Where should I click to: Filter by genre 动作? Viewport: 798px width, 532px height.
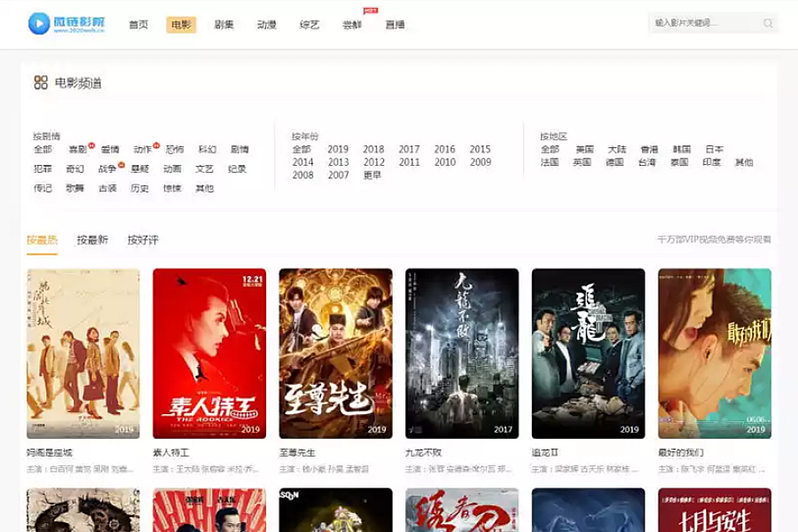coord(143,150)
